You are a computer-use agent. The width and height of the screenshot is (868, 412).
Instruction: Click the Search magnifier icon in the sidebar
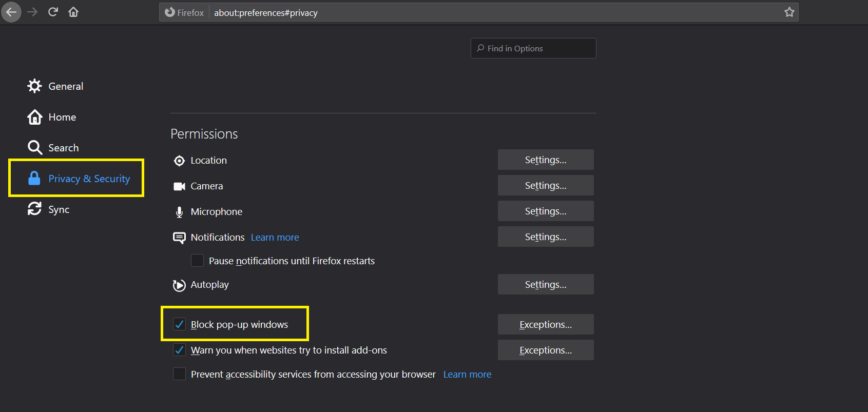pos(34,148)
